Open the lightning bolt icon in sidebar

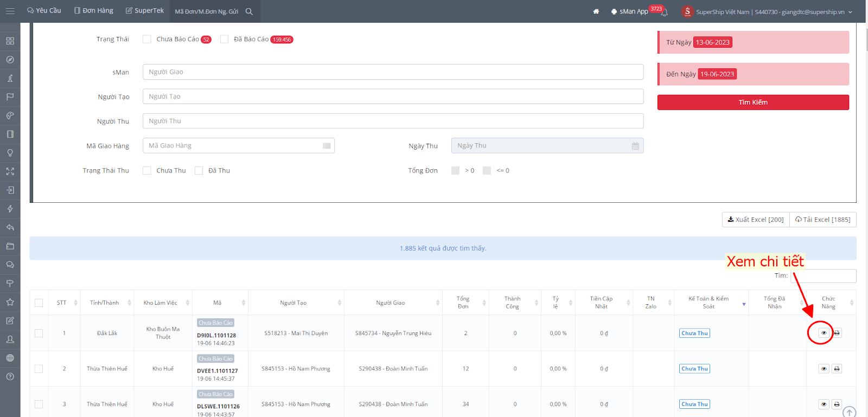[10, 209]
